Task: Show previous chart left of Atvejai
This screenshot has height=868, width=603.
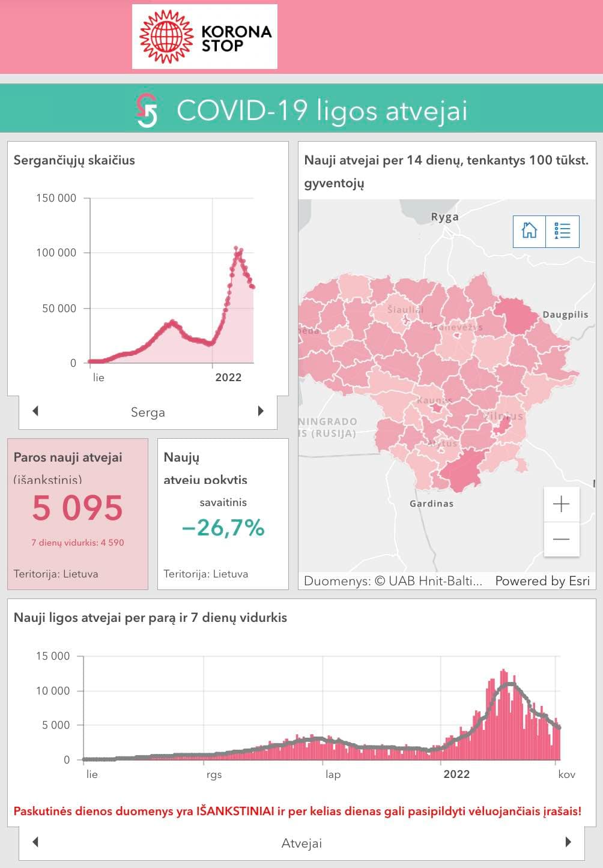Action: click(35, 842)
